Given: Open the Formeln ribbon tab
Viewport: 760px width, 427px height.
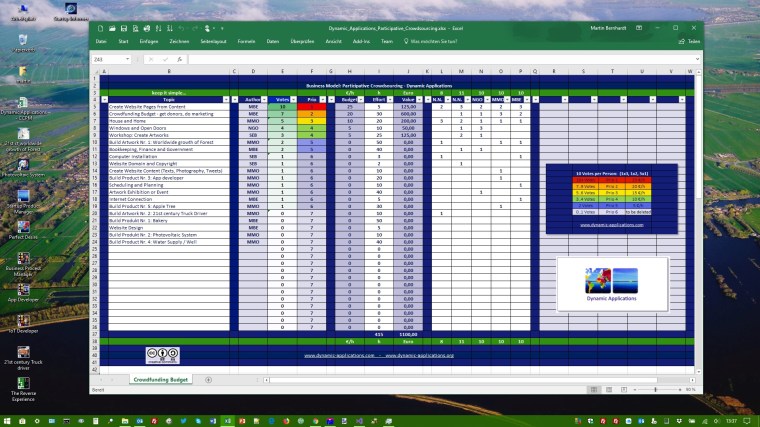Looking at the screenshot, I should 246,42.
